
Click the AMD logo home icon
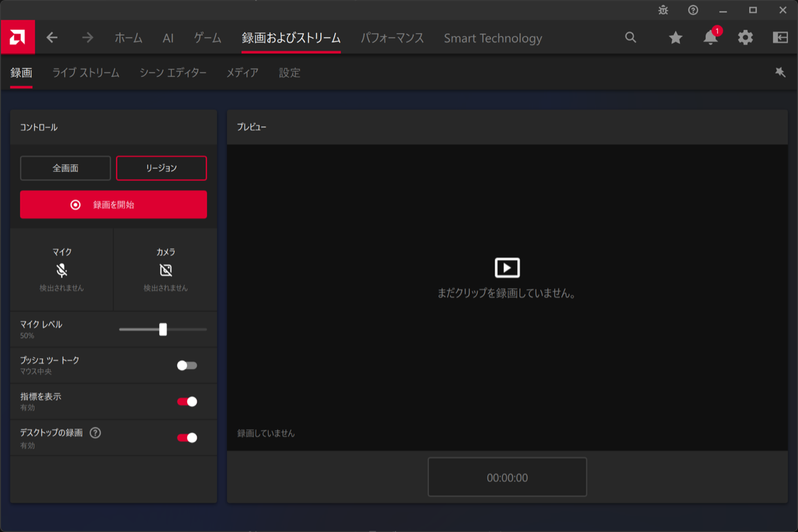(x=17, y=38)
